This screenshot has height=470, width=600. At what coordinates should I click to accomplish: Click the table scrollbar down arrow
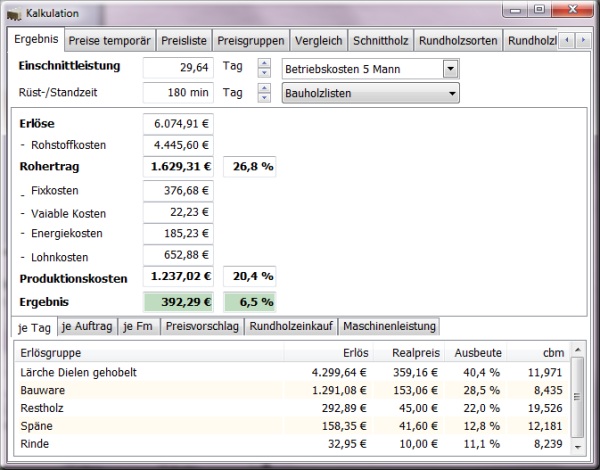click(x=578, y=447)
